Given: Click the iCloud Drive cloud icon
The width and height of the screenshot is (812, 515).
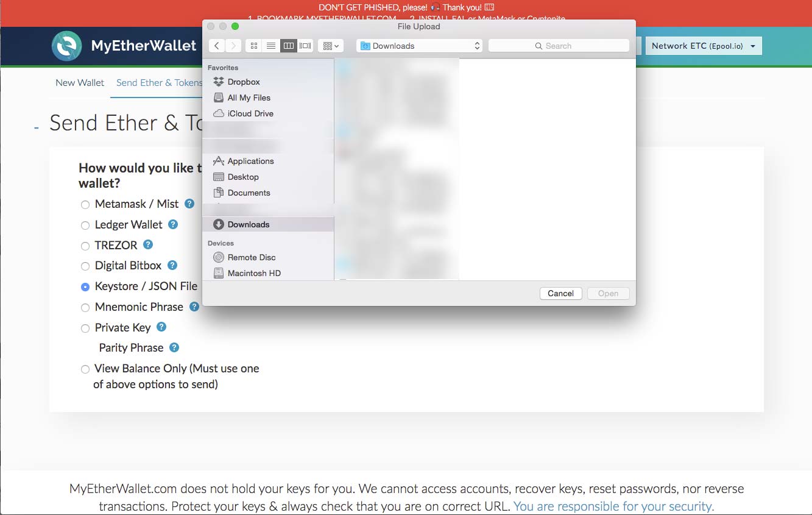Looking at the screenshot, I should (x=219, y=113).
